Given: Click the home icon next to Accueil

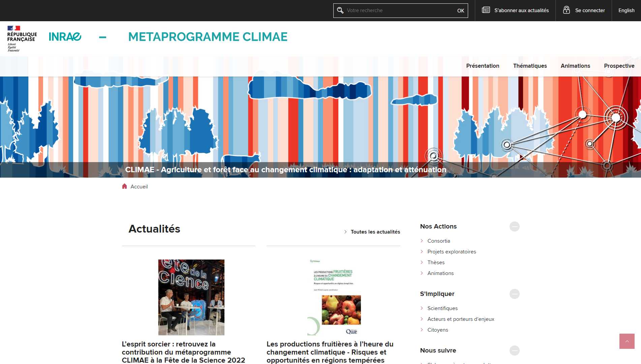Looking at the screenshot, I should click(x=124, y=186).
